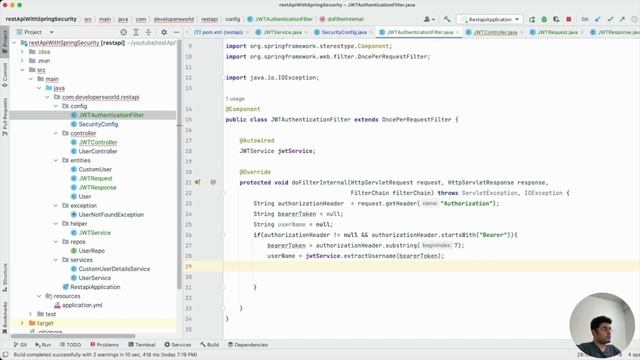The width and height of the screenshot is (640, 360).
Task: Open the Bookmarks side panel tab
Action: [5, 318]
